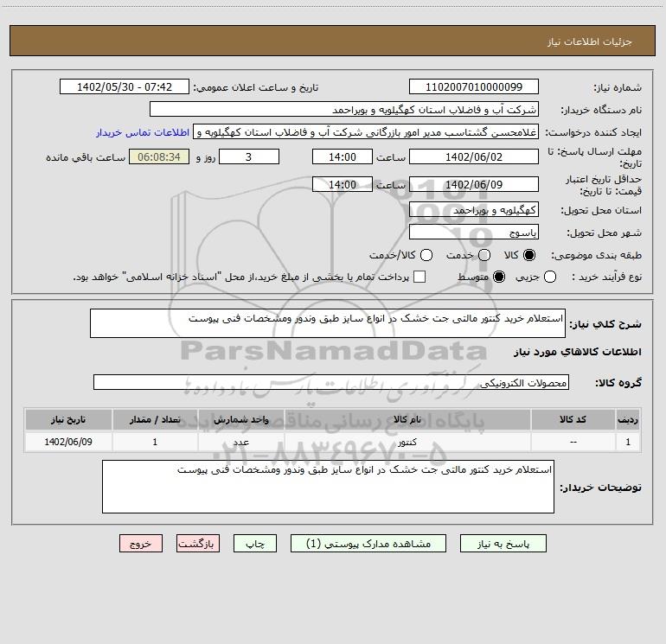Click the نام کالا column header
This screenshot has height=644, width=666.
pos(407,419)
